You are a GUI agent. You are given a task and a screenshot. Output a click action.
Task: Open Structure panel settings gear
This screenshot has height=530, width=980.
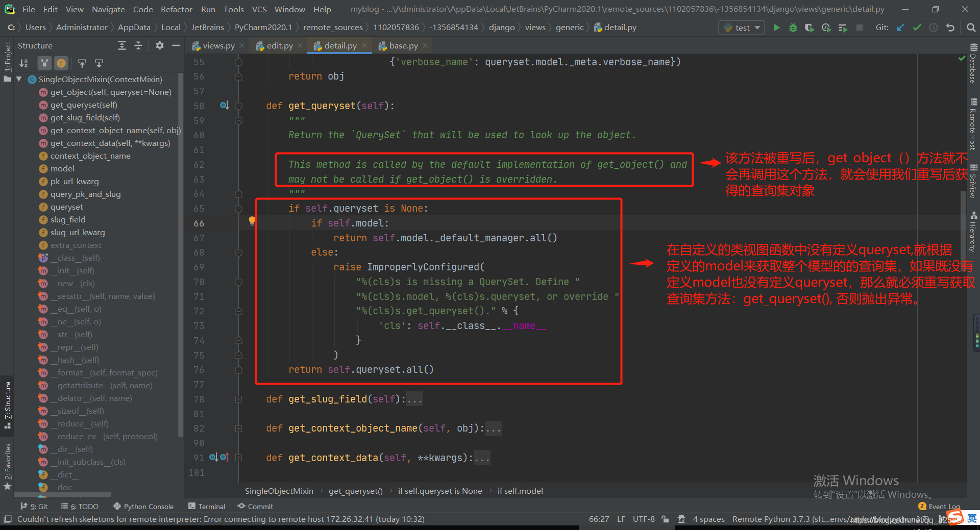(x=159, y=45)
